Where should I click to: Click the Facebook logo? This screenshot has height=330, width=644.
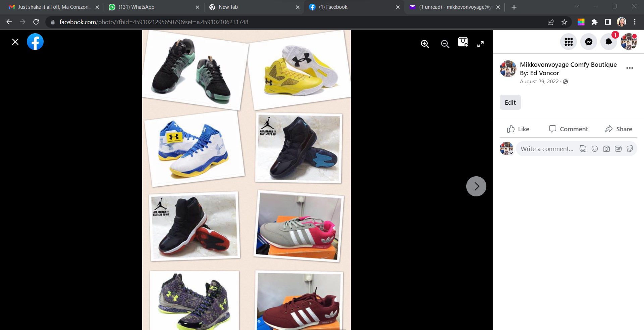point(35,42)
